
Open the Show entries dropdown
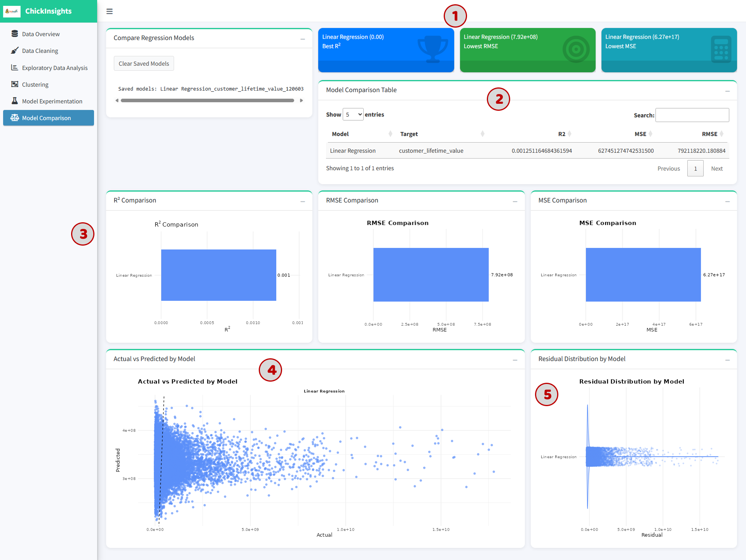[x=353, y=114]
